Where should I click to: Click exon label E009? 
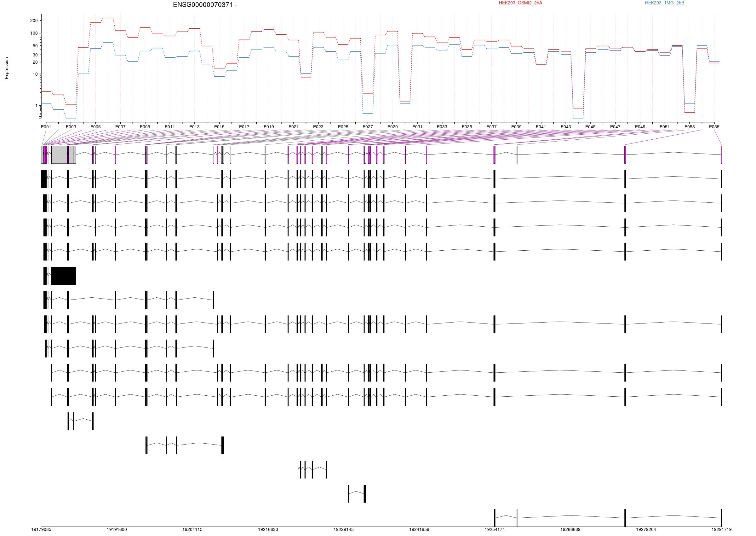click(145, 127)
